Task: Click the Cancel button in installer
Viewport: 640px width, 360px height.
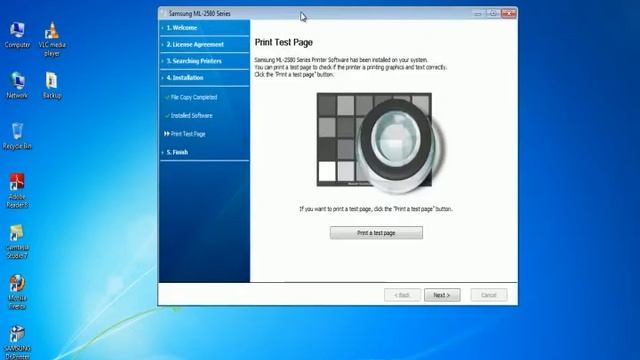Action: coord(489,295)
